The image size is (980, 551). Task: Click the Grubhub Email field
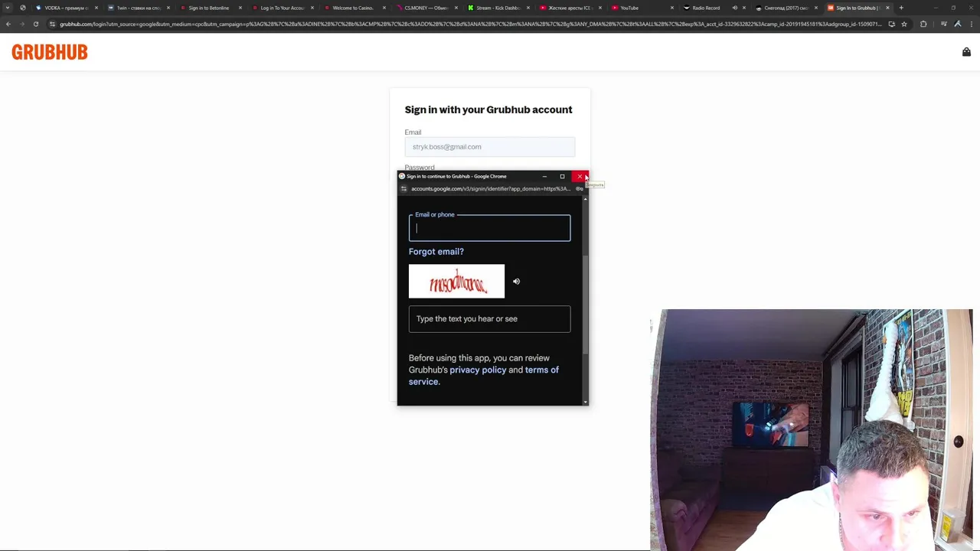coord(489,147)
